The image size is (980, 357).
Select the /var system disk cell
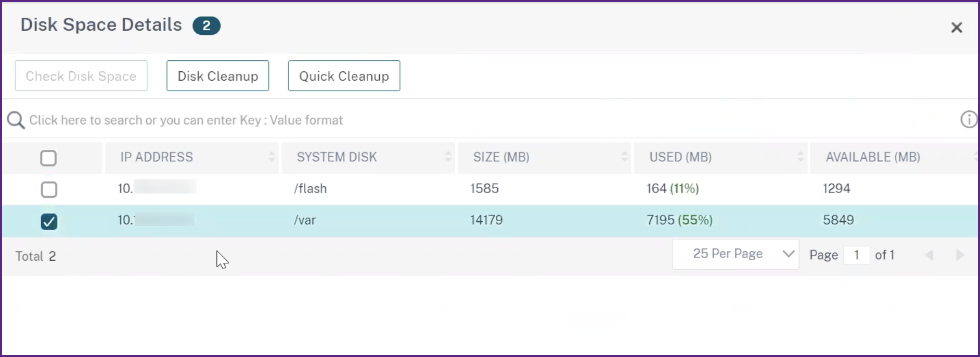(x=305, y=220)
